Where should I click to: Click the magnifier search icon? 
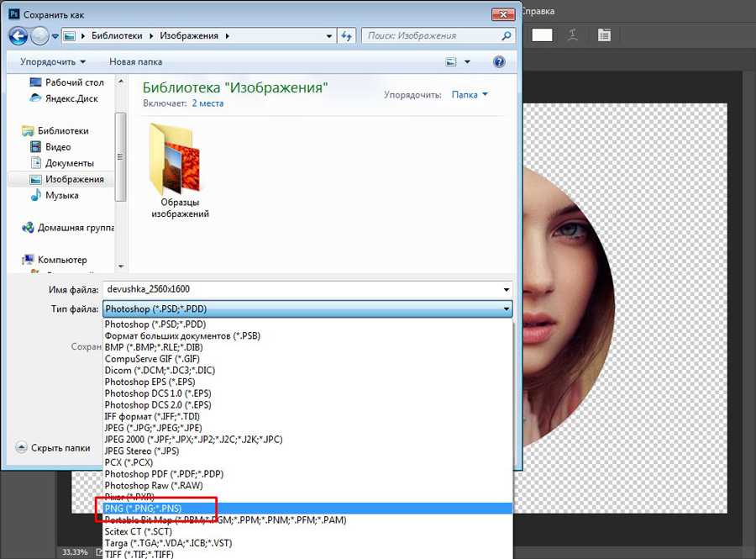pyautogui.click(x=507, y=35)
